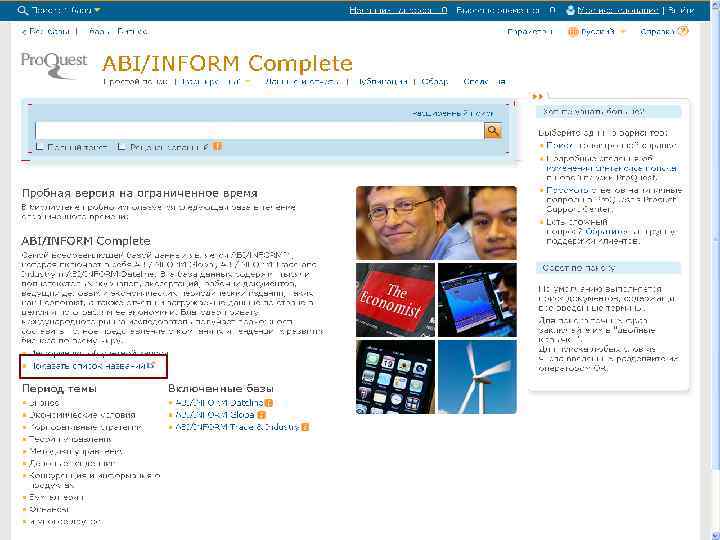Select the basic search tab under title
Screen dimensions: 720x540
(136, 82)
